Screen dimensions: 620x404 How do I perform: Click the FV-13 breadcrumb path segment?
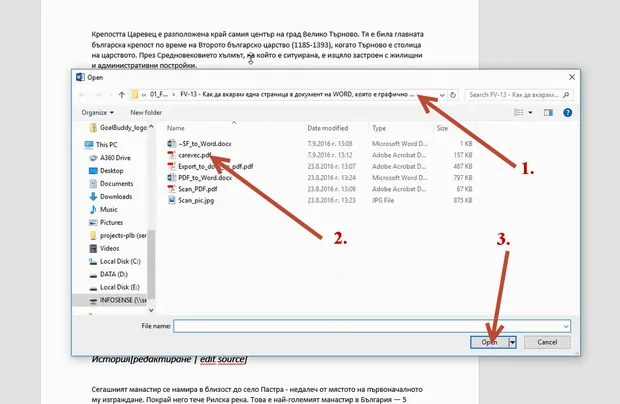[x=297, y=95]
